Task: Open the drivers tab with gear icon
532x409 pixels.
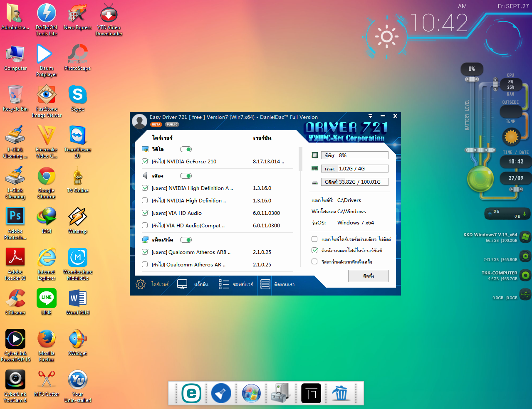Action: 152,284
